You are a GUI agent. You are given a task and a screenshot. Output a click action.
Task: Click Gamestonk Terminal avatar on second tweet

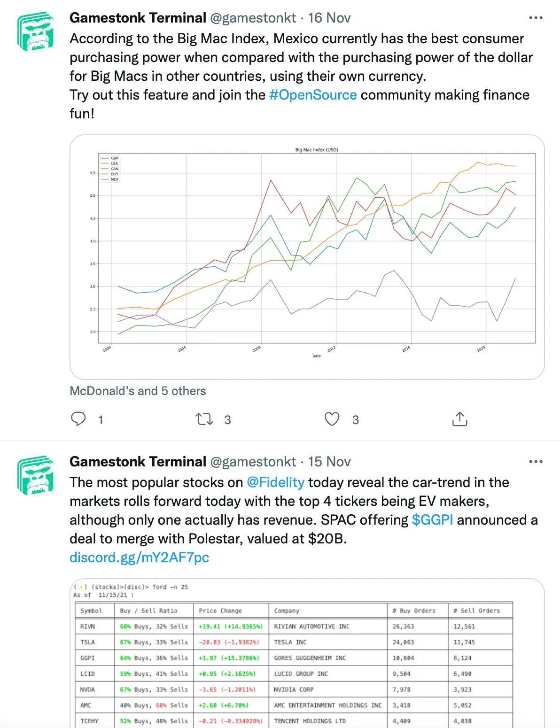[x=36, y=475]
